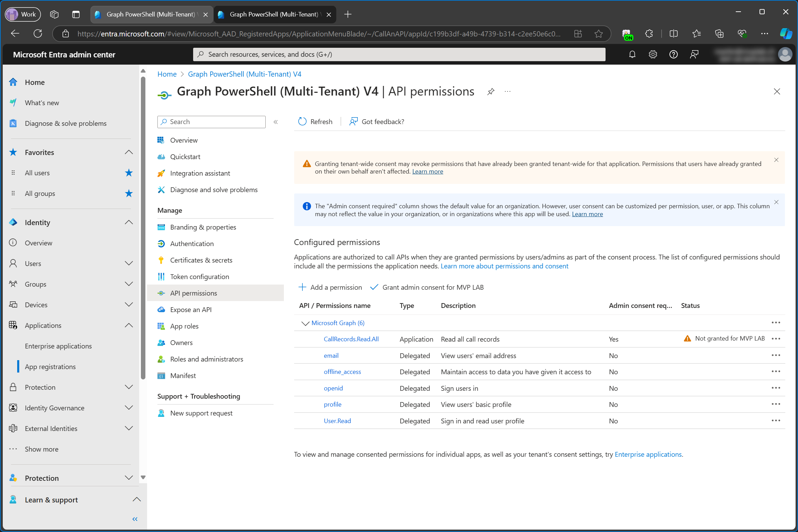Image resolution: width=798 pixels, height=532 pixels.
Task: Open browser extensions puzzle icon
Action: point(649,34)
